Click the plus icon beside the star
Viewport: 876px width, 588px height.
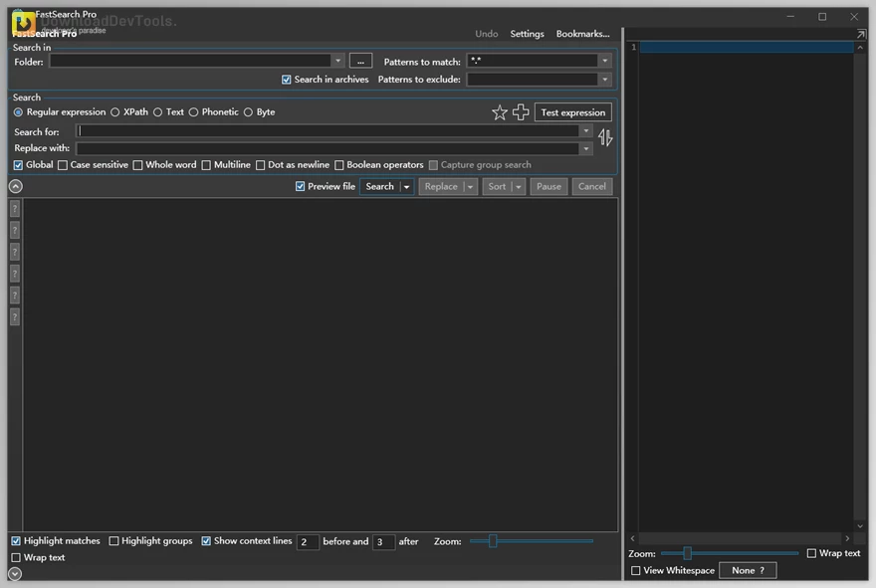pyautogui.click(x=521, y=112)
